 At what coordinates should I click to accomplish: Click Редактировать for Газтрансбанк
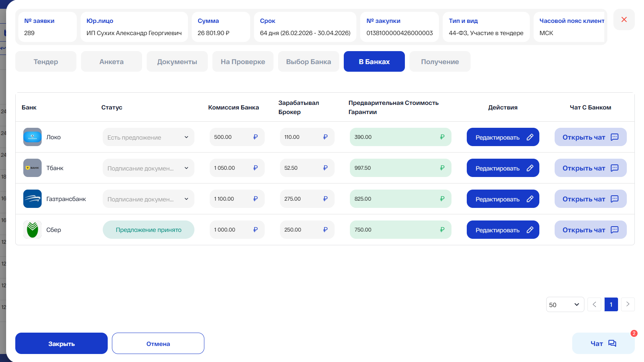tap(503, 199)
